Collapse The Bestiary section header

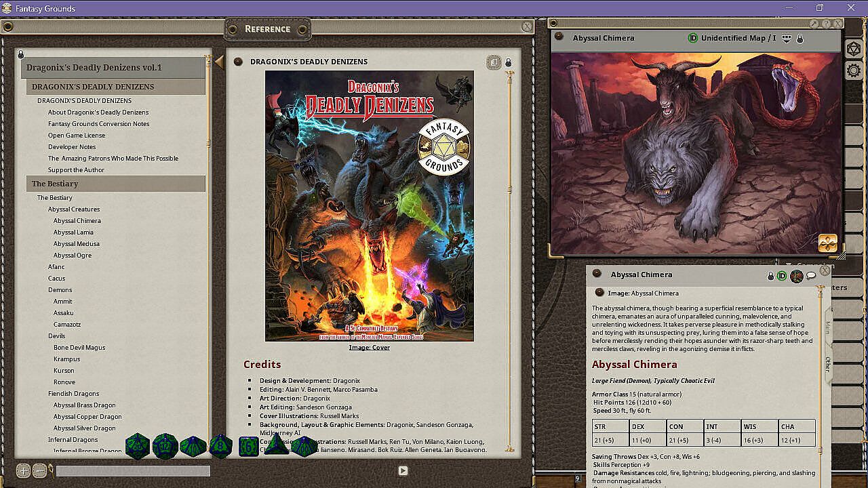tap(116, 184)
